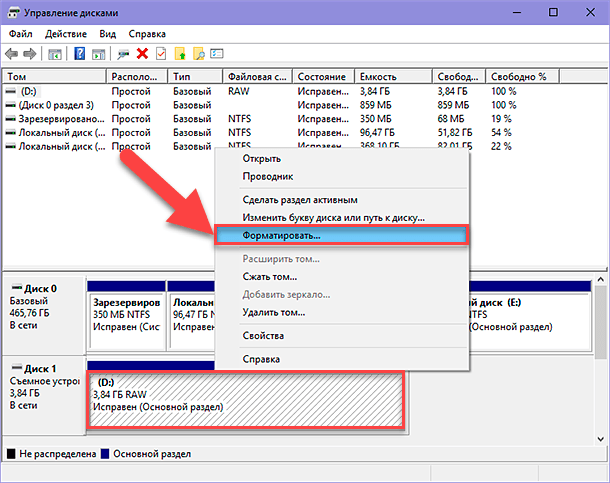Click the lower pane scroll down arrow

pos(600,439)
